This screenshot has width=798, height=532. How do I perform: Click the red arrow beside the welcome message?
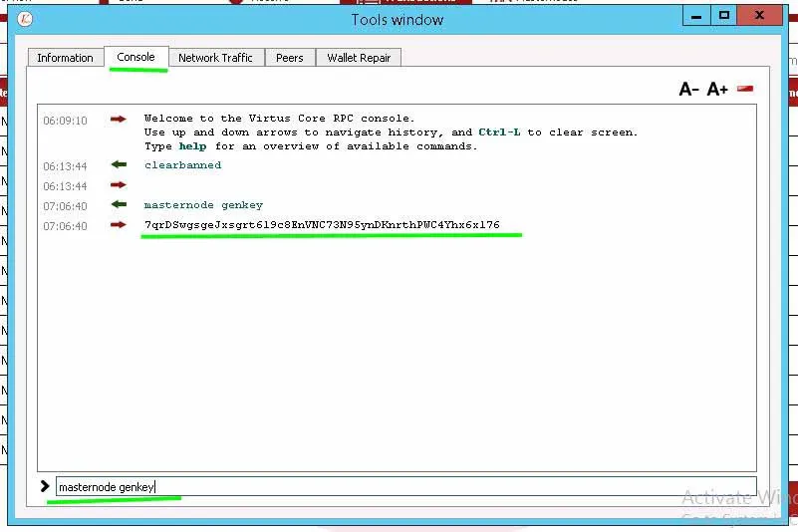click(119, 120)
